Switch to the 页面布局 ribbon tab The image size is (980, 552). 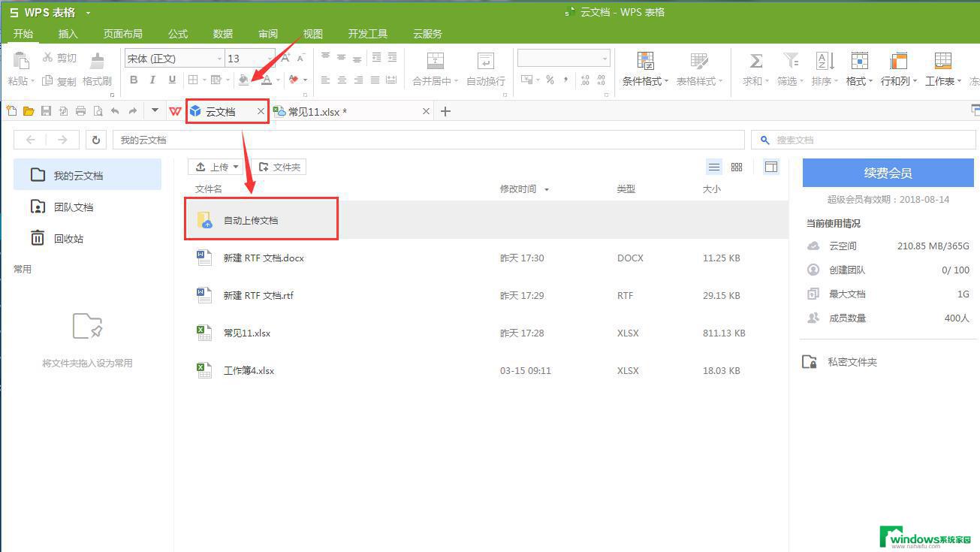123,34
